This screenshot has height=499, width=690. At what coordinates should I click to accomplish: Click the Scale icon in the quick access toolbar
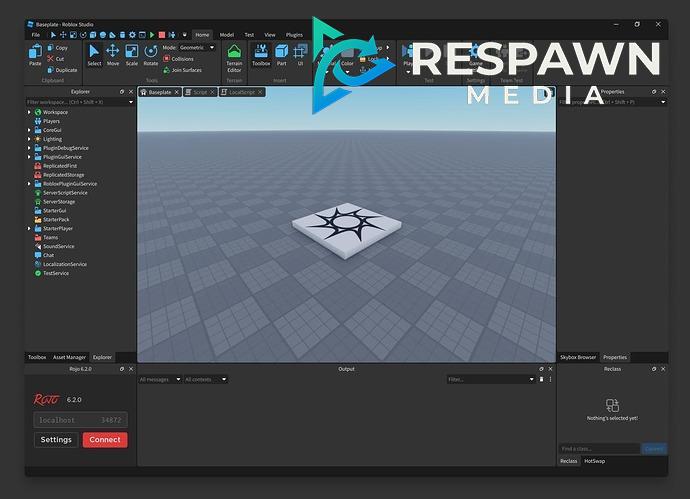tap(73, 35)
